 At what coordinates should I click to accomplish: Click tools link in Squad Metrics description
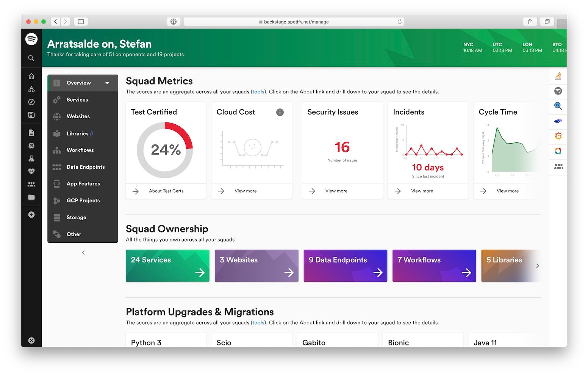258,92
